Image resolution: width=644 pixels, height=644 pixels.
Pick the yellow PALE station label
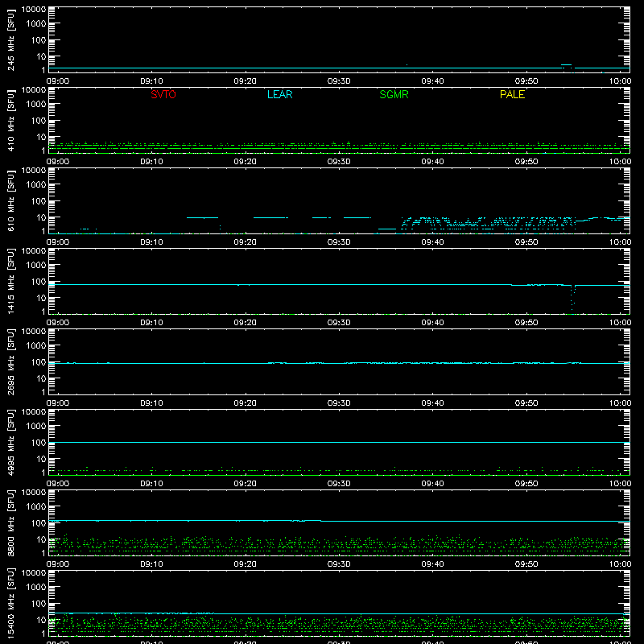(512, 94)
